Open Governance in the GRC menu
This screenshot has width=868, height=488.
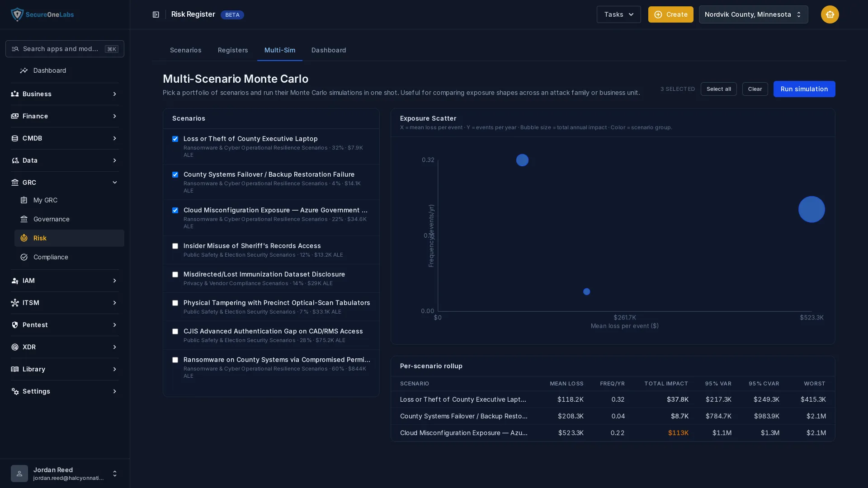coord(69,219)
